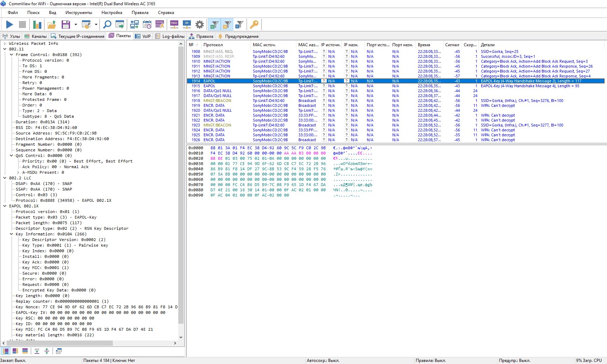Click the Сигнал column header
Image resolution: width=607 pixels, height=364 pixels.
tap(452, 45)
